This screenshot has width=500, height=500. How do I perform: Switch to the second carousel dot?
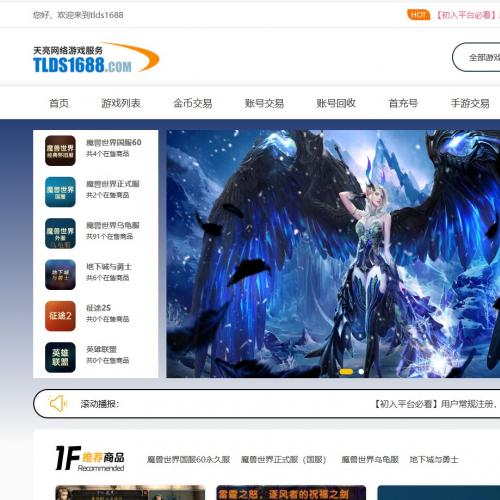361,371
